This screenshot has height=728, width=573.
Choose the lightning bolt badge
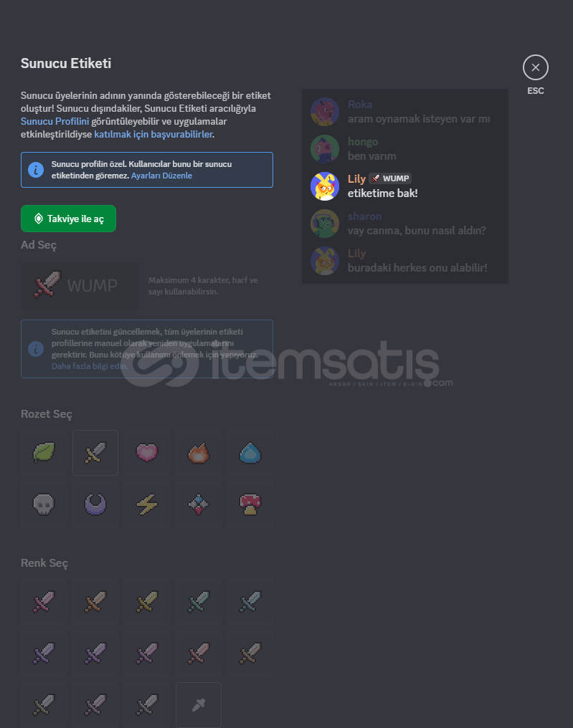[x=147, y=504]
